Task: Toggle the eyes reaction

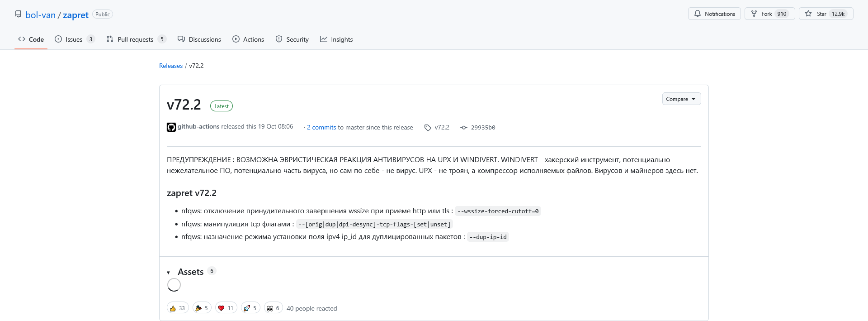Action: click(273, 308)
